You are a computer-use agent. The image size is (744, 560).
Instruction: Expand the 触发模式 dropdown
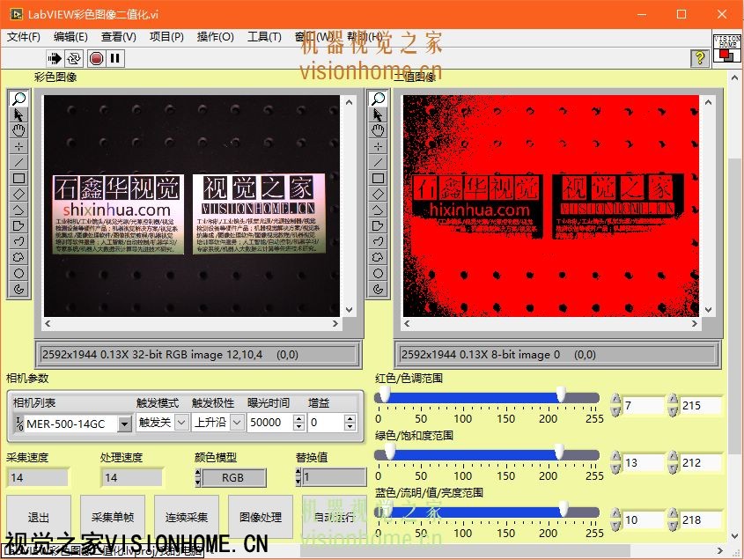click(181, 423)
